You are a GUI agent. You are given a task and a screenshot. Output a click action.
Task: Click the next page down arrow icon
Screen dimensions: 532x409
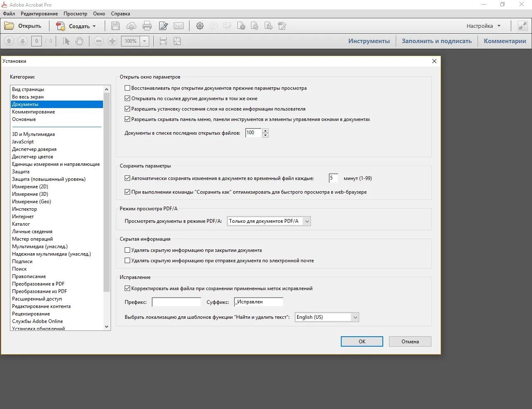(23, 41)
